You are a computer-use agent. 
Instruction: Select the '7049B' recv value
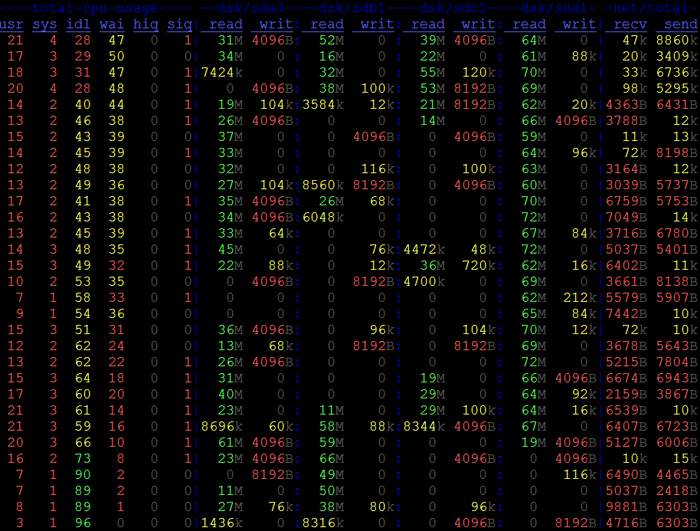(x=626, y=217)
